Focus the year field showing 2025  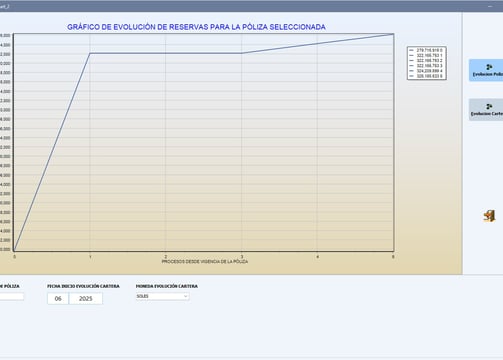click(86, 299)
